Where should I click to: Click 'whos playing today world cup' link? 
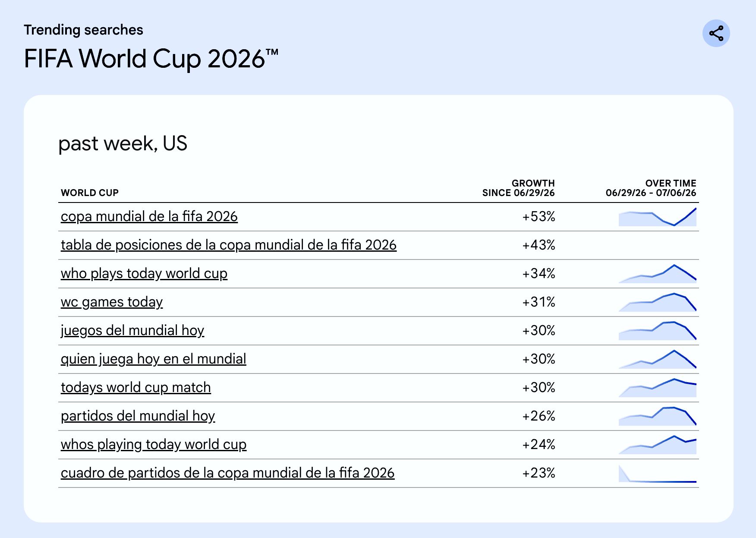pos(154,444)
